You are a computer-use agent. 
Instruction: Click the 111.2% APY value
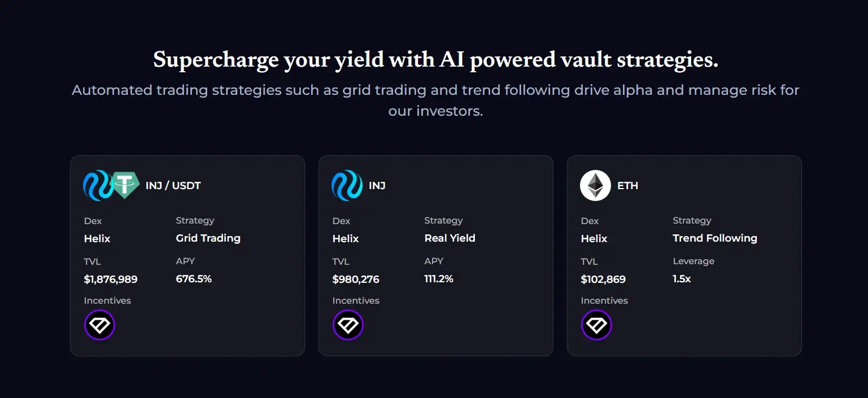click(x=439, y=279)
